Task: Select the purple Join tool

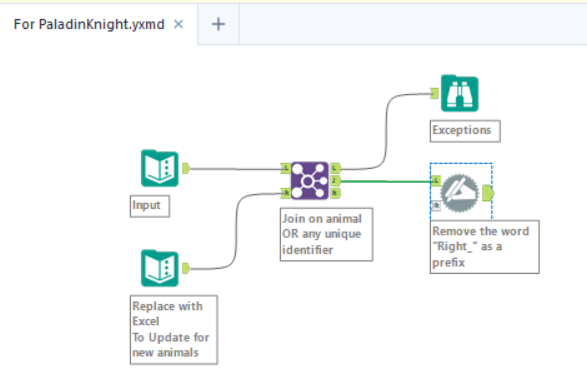Action: (309, 181)
